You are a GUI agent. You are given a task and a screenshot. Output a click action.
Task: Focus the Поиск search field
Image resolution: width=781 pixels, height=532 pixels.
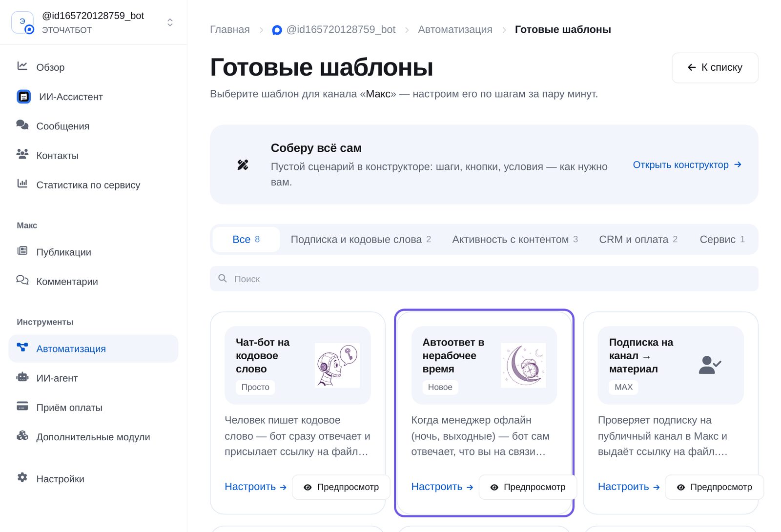[484, 279]
